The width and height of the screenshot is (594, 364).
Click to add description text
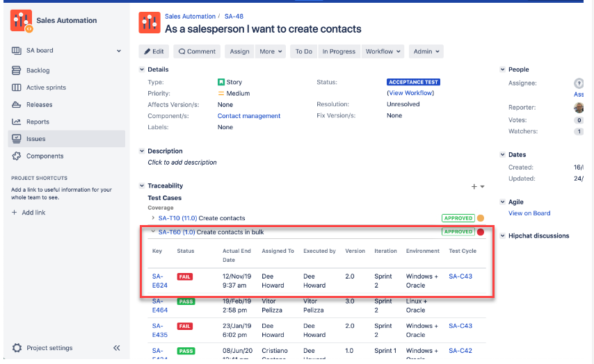pyautogui.click(x=182, y=163)
